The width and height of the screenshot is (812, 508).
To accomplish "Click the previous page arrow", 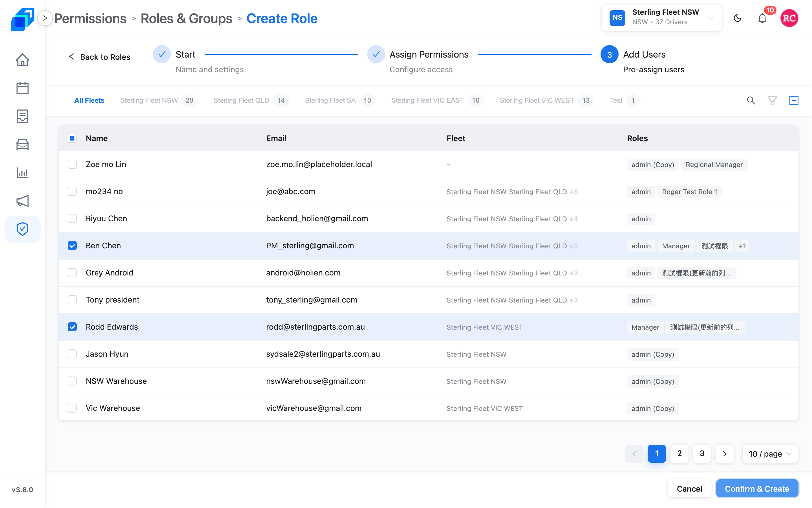I will 634,454.
